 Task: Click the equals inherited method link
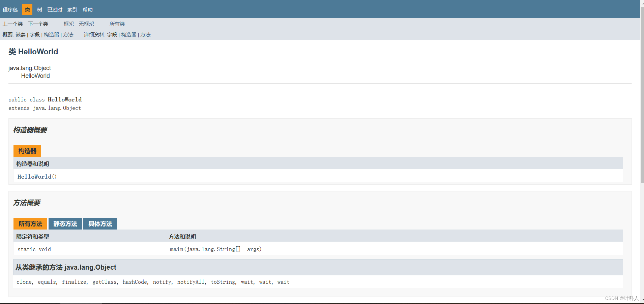tap(47, 282)
